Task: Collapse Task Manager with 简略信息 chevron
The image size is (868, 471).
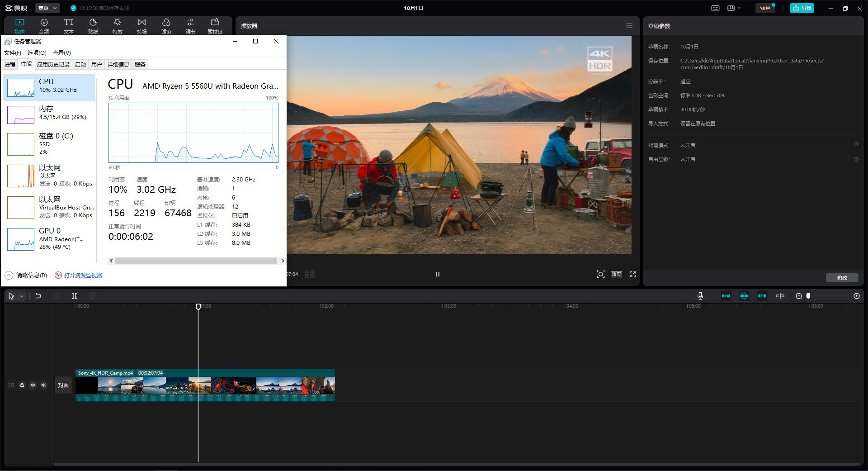Action: point(9,275)
